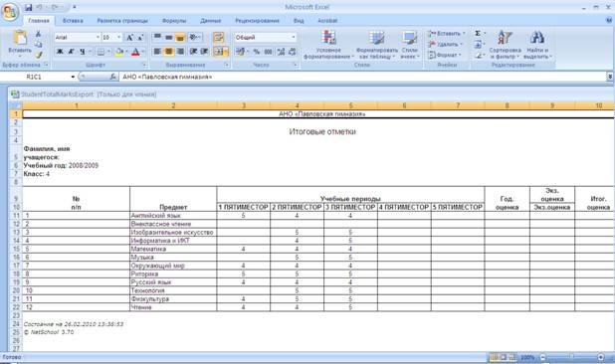This screenshot has height=364, width=615.
Task: Open Найти и выделить binoculars tool
Action: [x=537, y=45]
